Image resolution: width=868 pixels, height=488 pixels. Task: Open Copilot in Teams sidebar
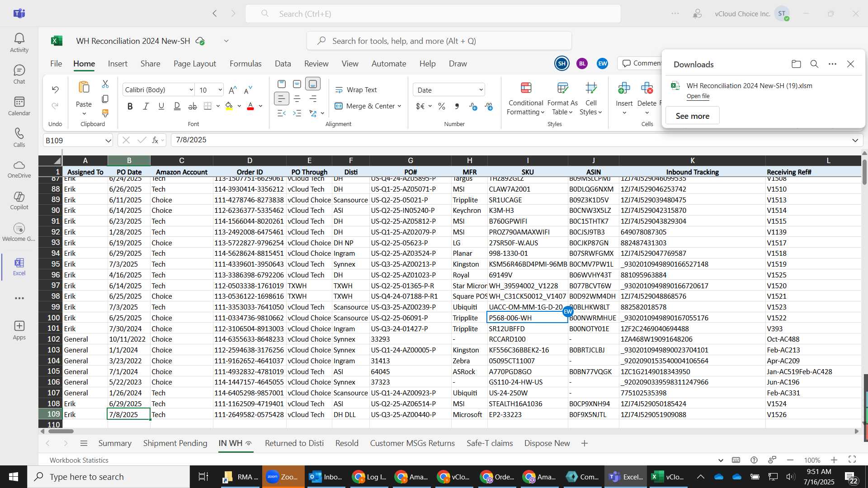[x=19, y=201]
